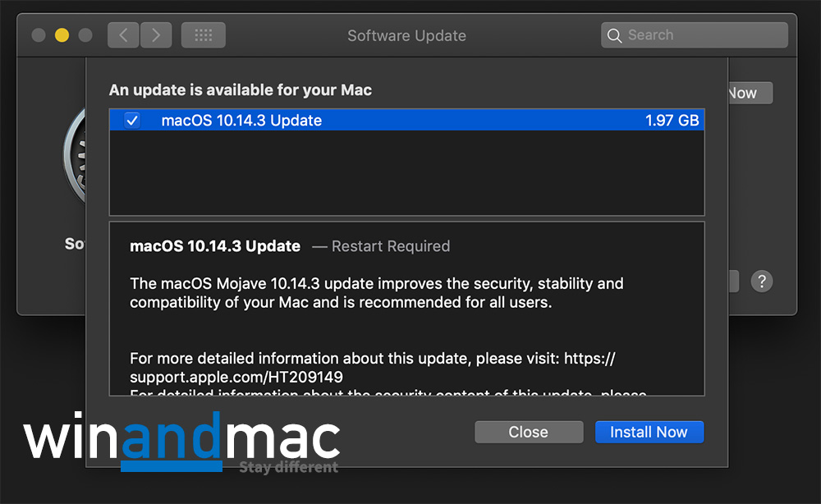This screenshot has width=821, height=504.
Task: Show all preferences via grid icon
Action: [203, 35]
